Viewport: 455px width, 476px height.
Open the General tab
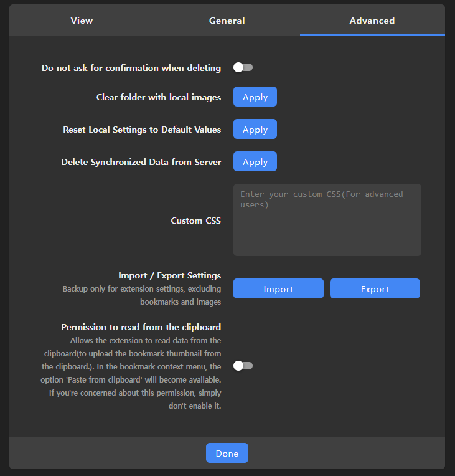click(x=227, y=21)
